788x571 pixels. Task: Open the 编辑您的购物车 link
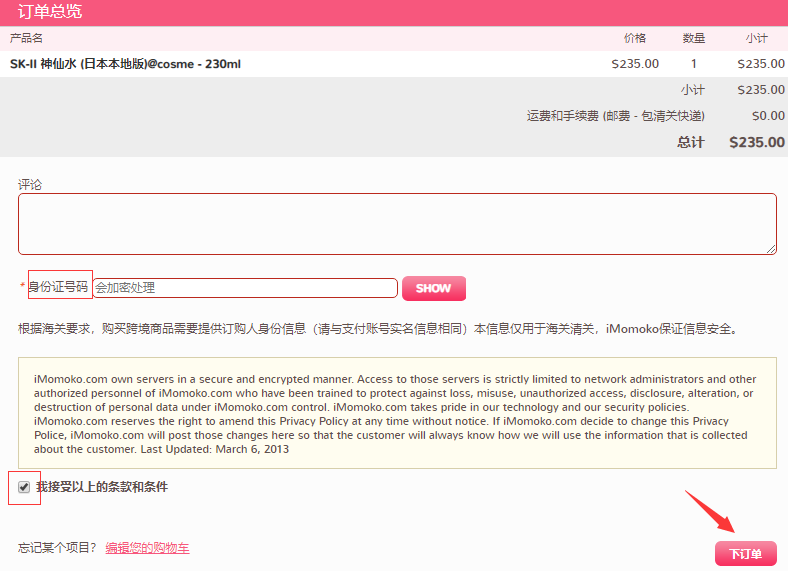pyautogui.click(x=147, y=548)
